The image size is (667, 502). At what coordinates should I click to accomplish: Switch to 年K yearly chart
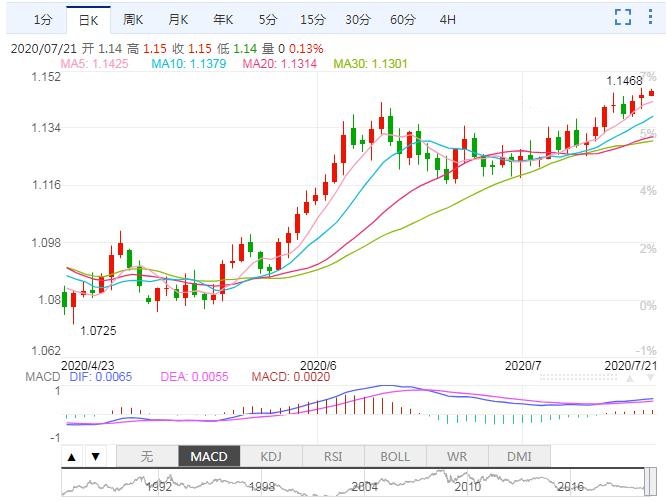tap(222, 19)
